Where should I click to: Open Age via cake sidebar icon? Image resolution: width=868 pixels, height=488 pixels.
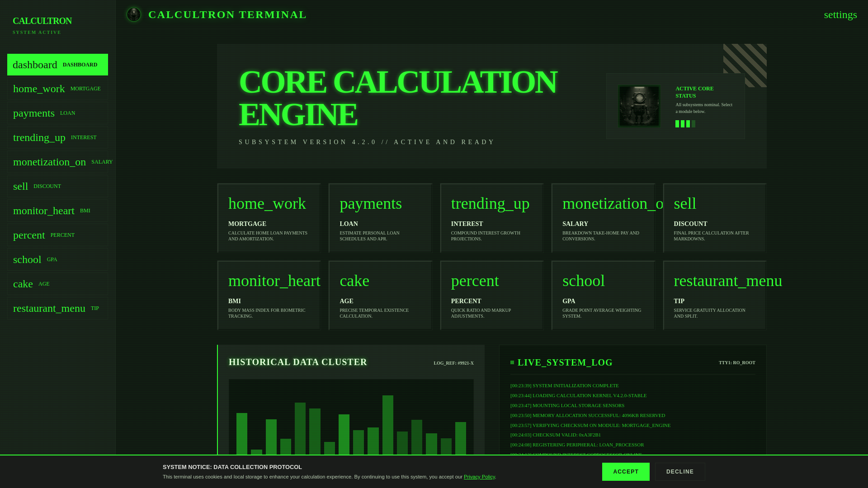[x=23, y=284]
